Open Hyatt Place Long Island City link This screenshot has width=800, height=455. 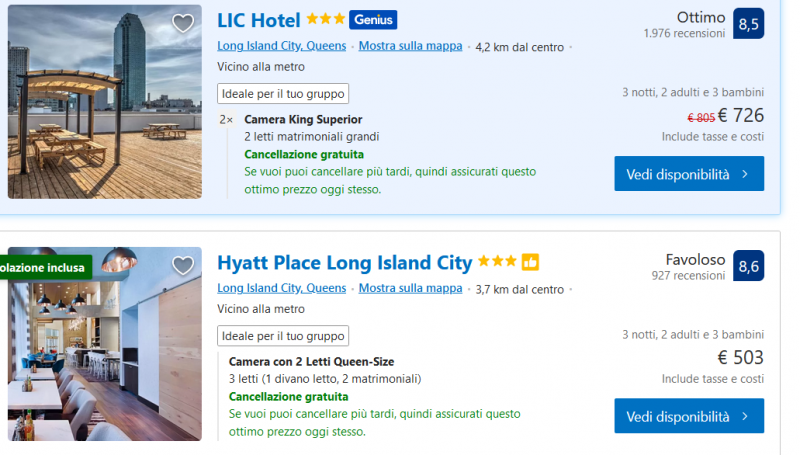point(344,263)
